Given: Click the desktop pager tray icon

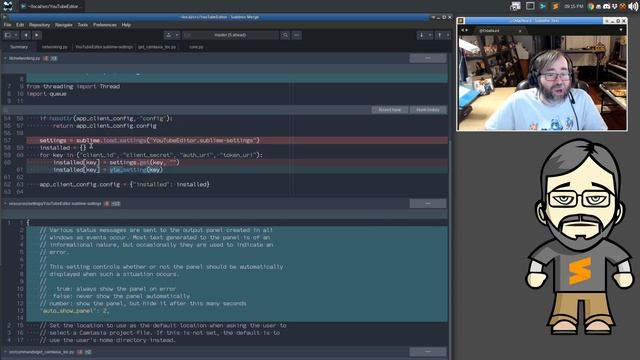Looking at the screenshot, I should (516, 6).
